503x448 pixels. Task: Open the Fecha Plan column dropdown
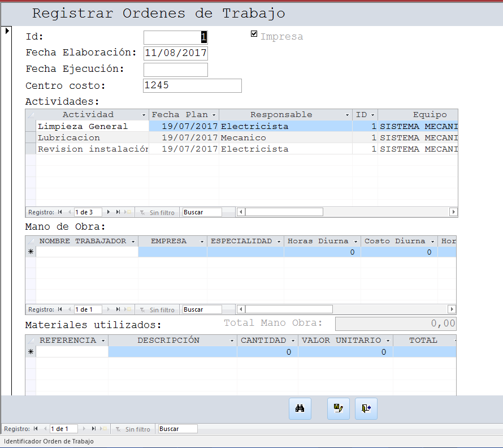coord(214,115)
